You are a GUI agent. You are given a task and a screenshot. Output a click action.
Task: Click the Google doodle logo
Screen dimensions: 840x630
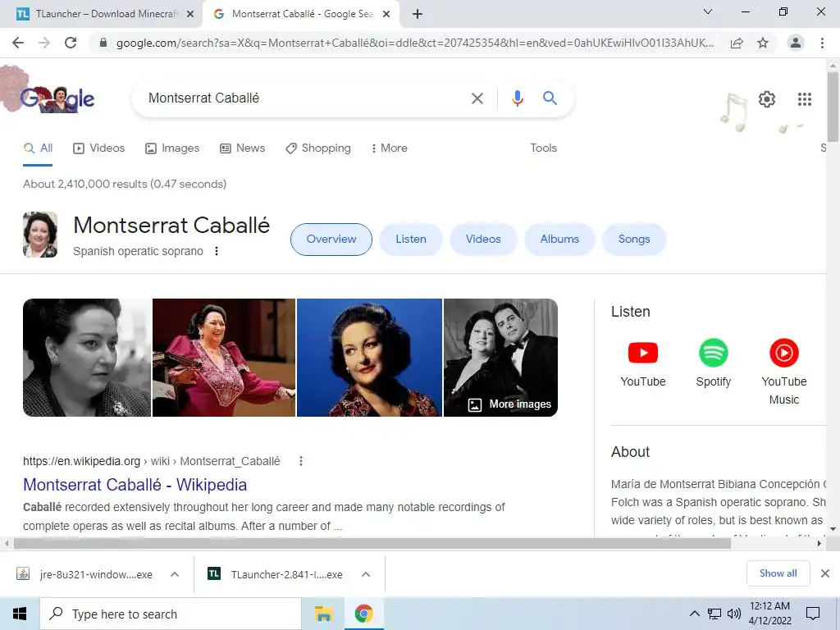(57, 98)
